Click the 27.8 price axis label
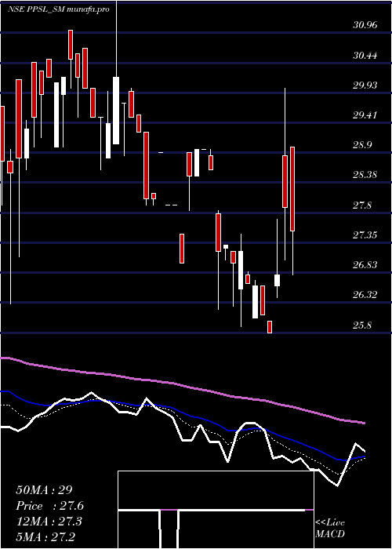 (x=362, y=205)
